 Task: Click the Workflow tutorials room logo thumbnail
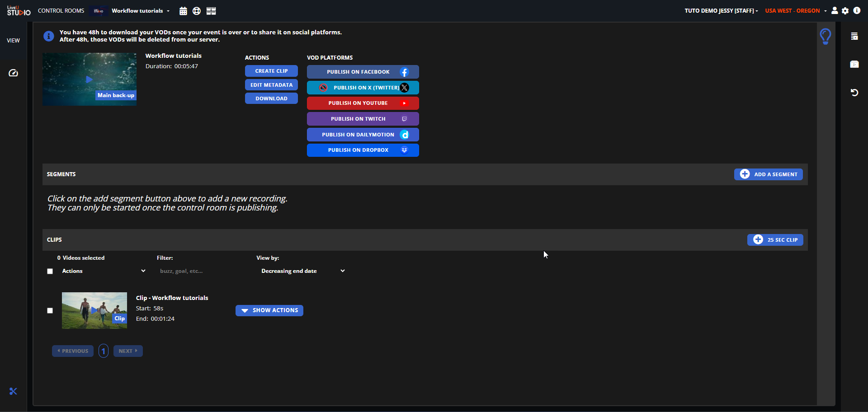click(x=99, y=11)
